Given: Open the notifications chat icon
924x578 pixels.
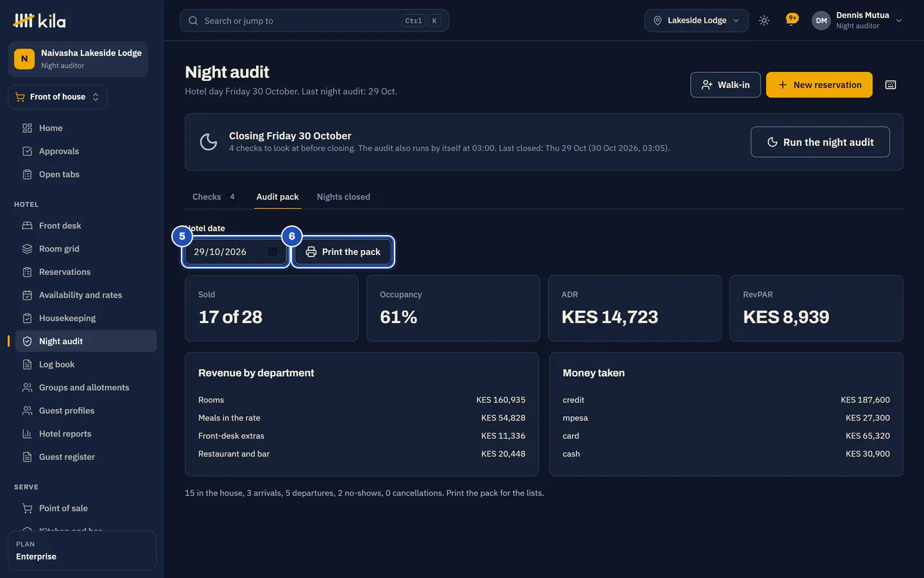Looking at the screenshot, I should [791, 21].
